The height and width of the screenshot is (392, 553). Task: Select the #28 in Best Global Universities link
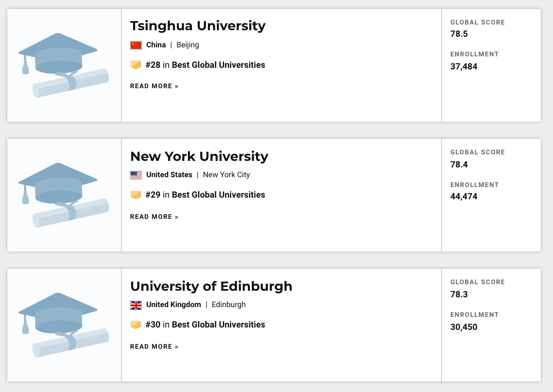[205, 65]
